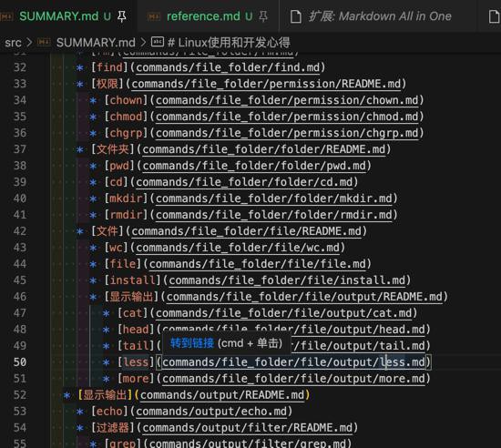Open link commands/file_folder/permission/README.md
Image resolution: width=501 pixels, height=448 pixels.
(x=266, y=84)
